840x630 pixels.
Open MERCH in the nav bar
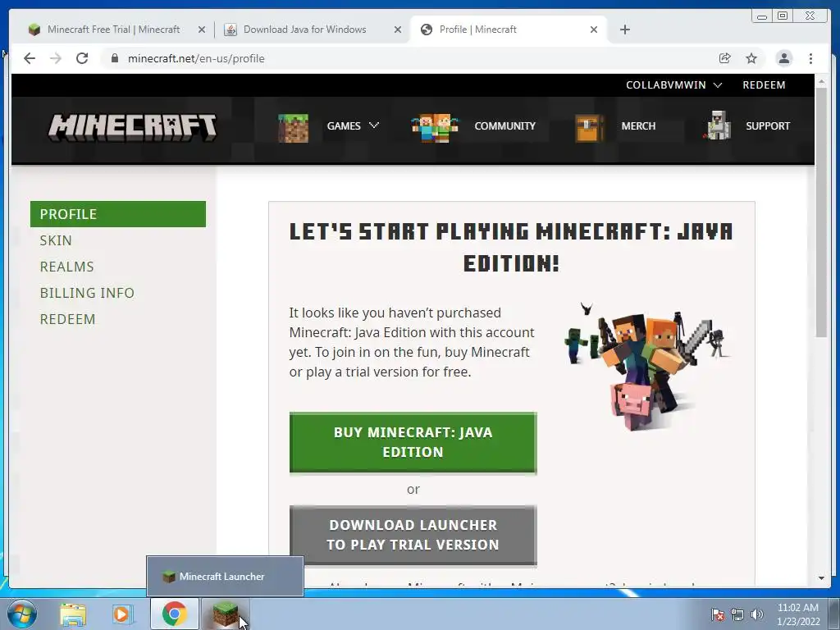click(638, 126)
